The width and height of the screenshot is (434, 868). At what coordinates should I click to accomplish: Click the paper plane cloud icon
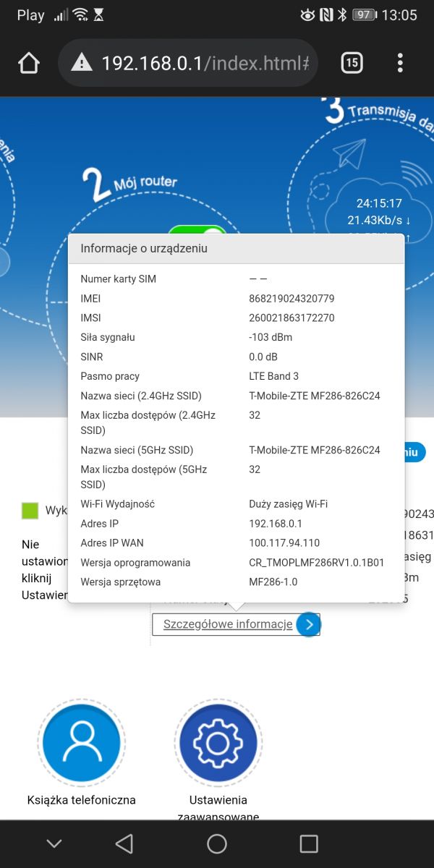tap(349, 156)
